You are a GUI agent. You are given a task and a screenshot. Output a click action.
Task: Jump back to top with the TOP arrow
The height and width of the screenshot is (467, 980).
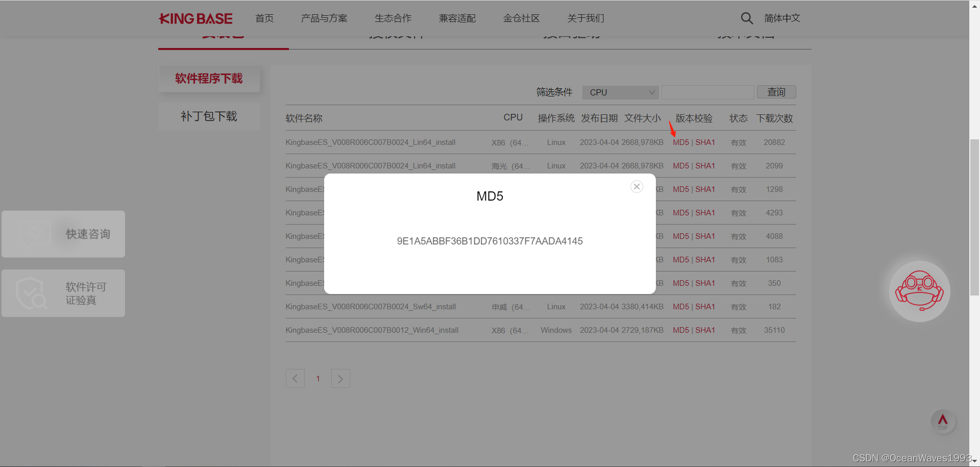943,422
